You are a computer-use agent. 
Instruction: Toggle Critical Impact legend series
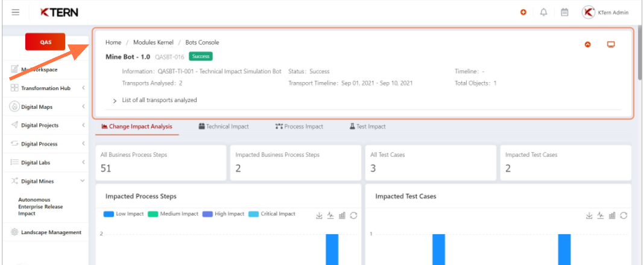point(272,214)
